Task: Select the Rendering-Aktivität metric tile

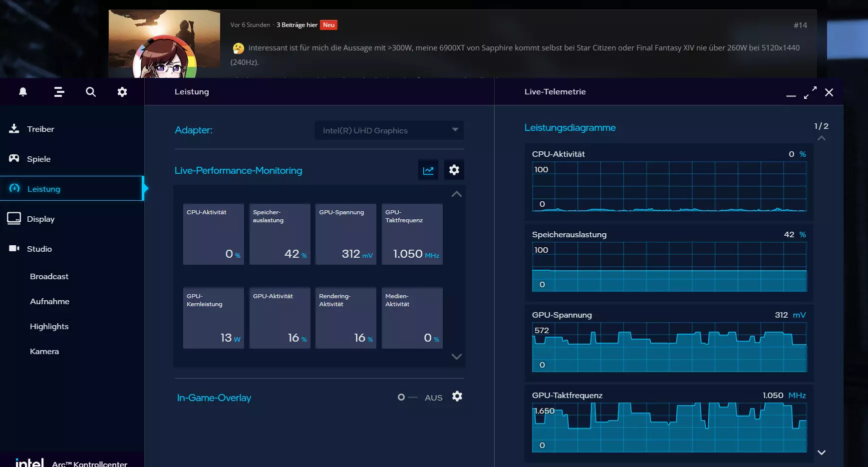Action: coord(346,318)
